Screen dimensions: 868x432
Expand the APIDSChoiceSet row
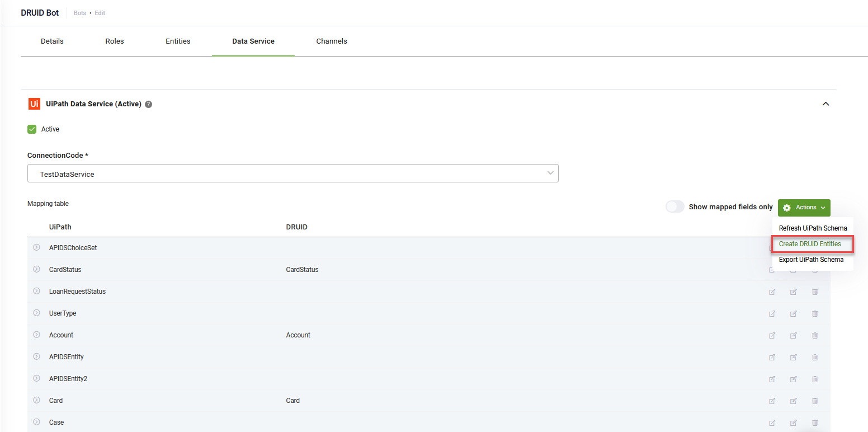(x=36, y=247)
